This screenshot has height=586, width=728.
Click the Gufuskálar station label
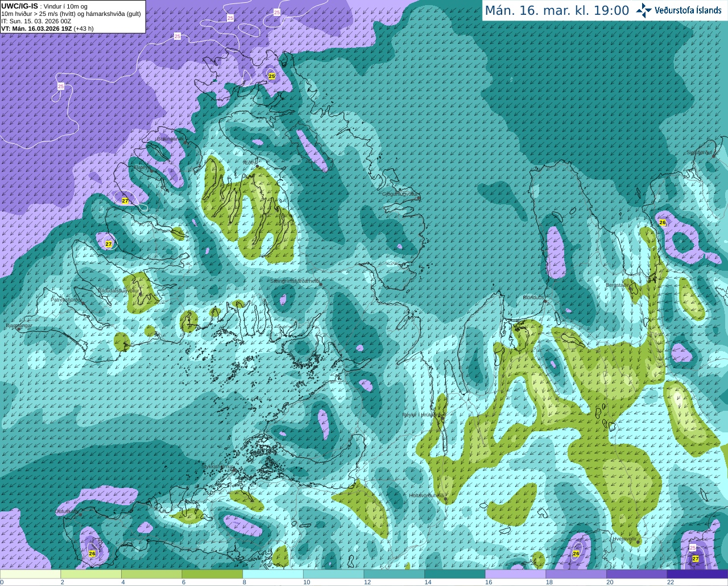(x=67, y=511)
